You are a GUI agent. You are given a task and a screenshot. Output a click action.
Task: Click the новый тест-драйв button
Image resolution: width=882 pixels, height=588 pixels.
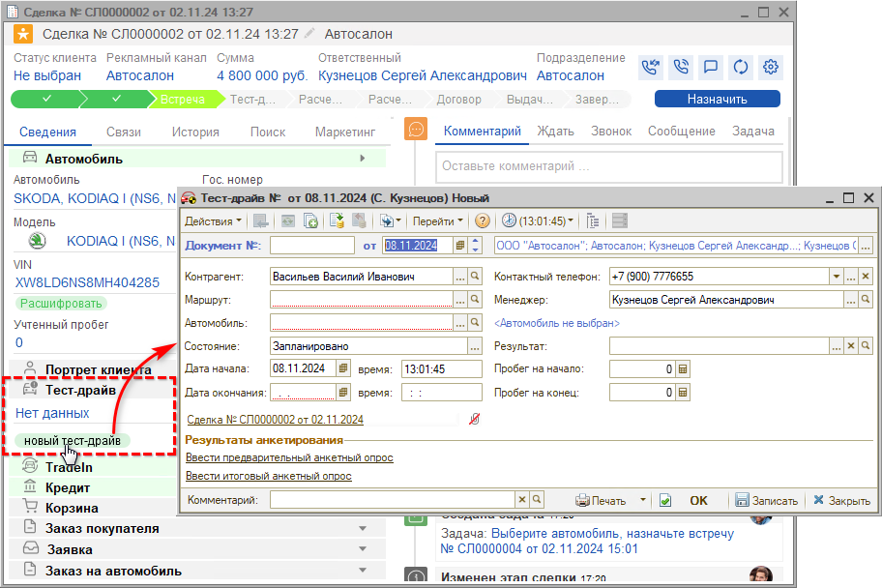72,441
